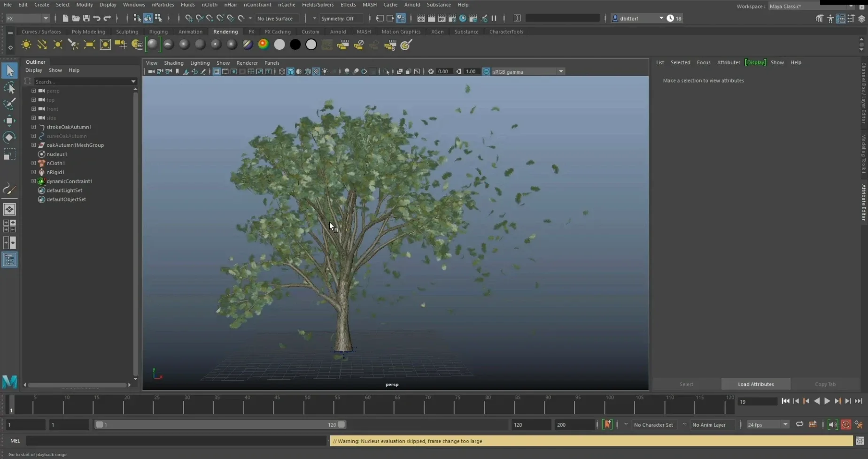This screenshot has width=868, height=459.
Task: Click the Save scene icon
Action: 86,18
